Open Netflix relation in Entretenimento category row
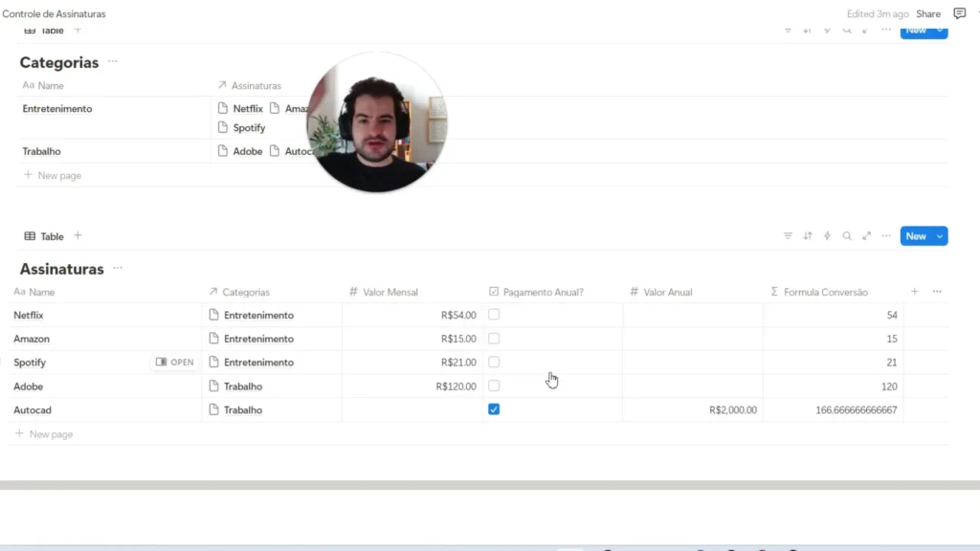The height and width of the screenshot is (551, 980). pos(240,109)
